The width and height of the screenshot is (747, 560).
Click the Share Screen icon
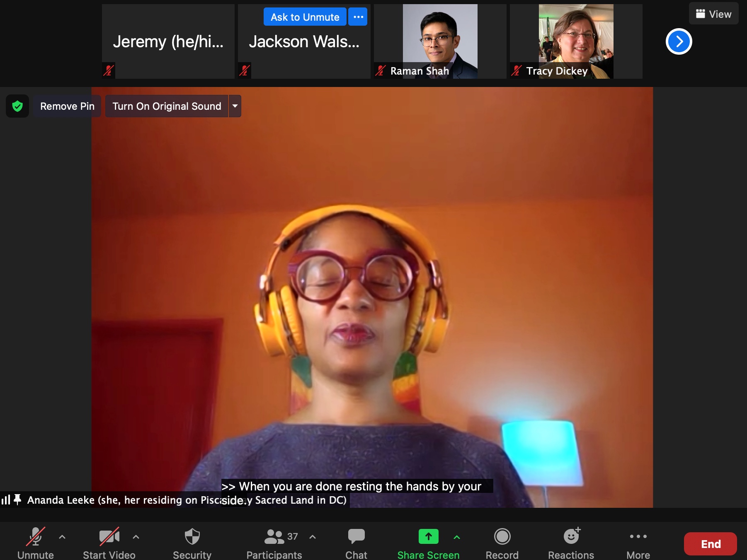click(x=428, y=537)
